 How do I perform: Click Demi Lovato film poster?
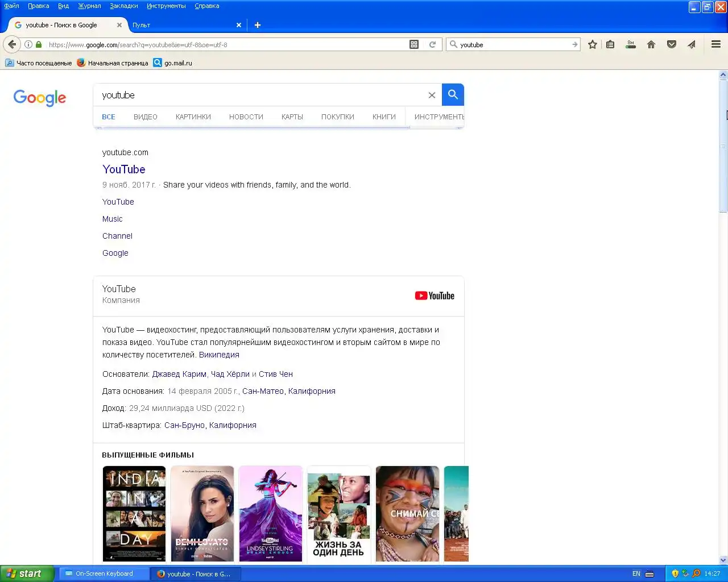[x=202, y=514]
